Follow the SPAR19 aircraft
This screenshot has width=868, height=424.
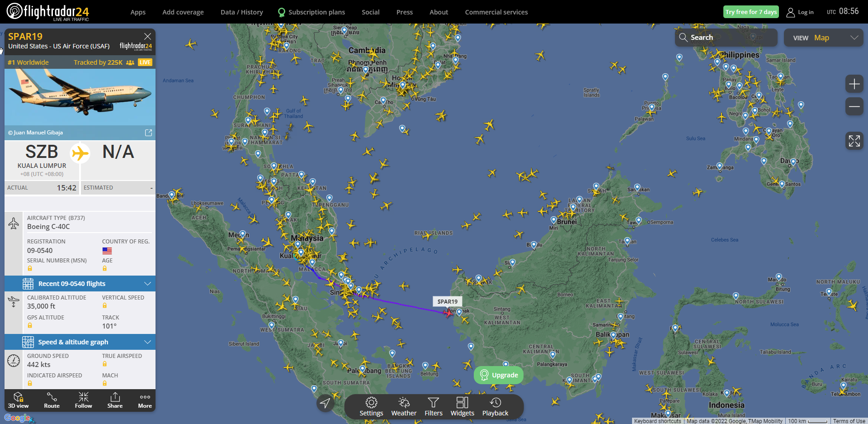(84, 400)
